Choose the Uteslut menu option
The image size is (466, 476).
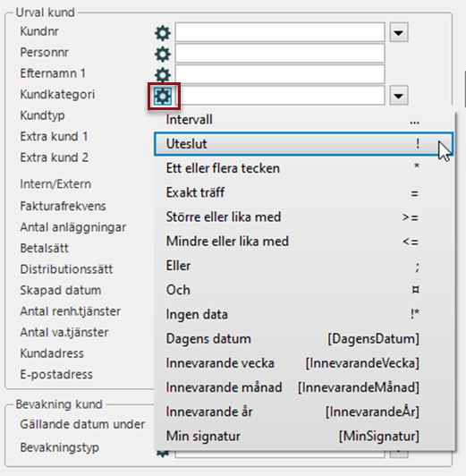(303, 144)
